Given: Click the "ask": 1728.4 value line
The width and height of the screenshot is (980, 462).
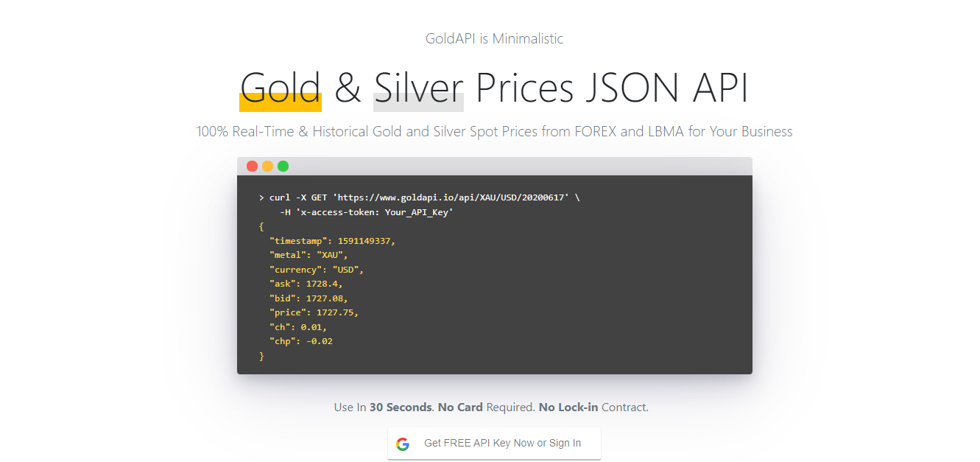Looking at the screenshot, I should (x=306, y=284).
